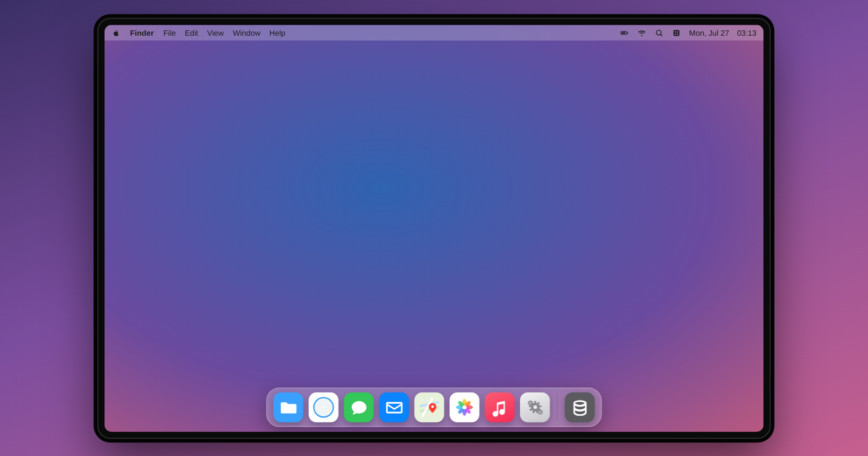Open the Window menu

click(246, 33)
